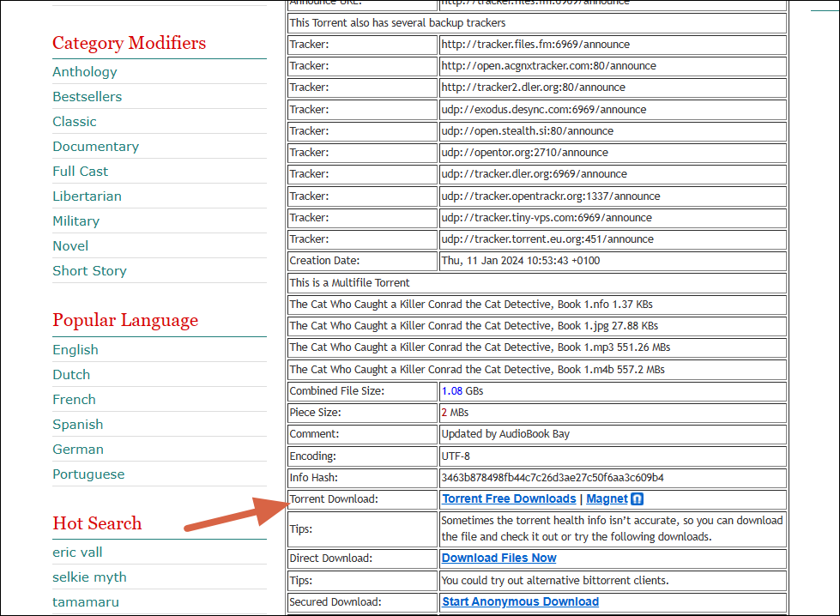
Task: Click tracker URL tracker2.dler.org:80/announce
Action: (x=533, y=88)
